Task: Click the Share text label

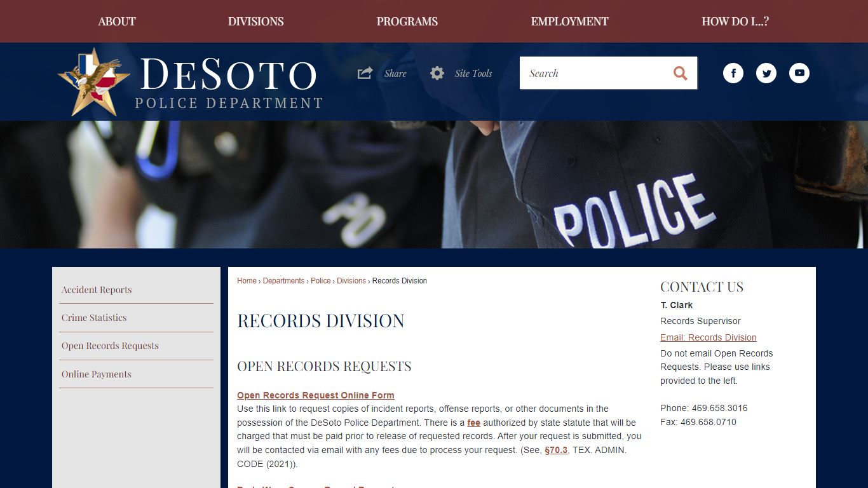Action: tap(395, 74)
